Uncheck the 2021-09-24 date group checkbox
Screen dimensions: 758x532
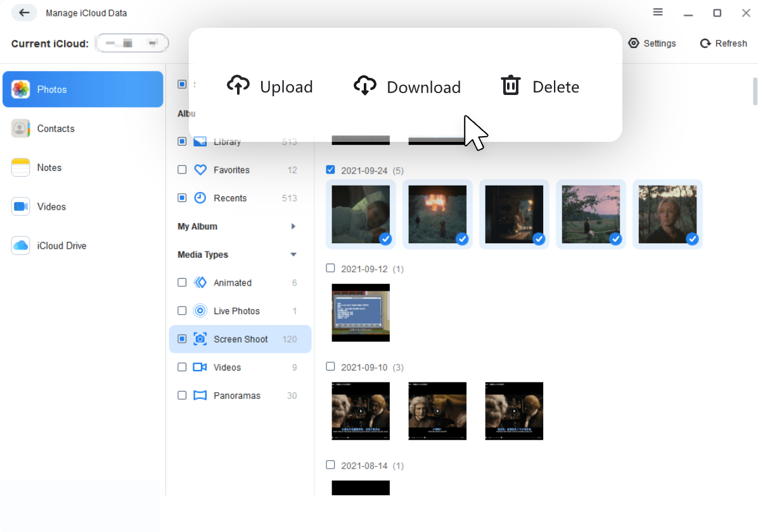pyautogui.click(x=330, y=170)
